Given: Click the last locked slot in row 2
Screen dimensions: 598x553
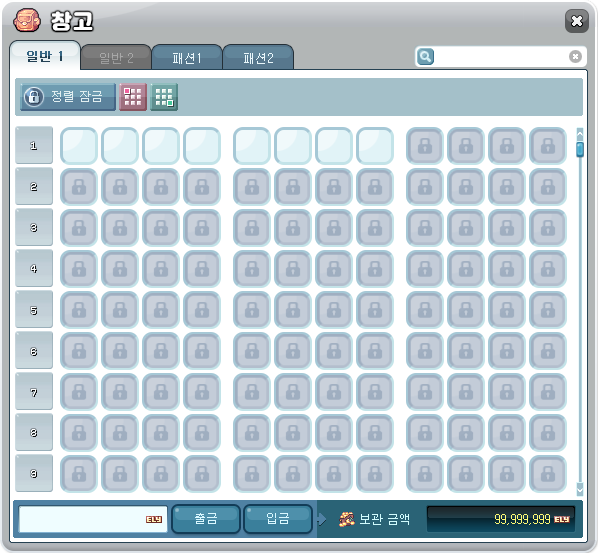Looking at the screenshot, I should (x=548, y=187).
